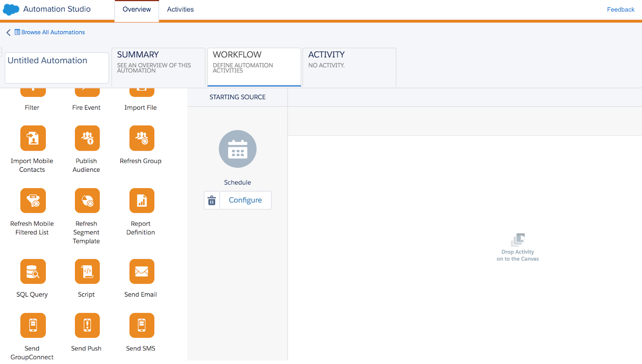Select the Publish Audience activity icon
The width and height of the screenshot is (642, 364).
pos(87,138)
